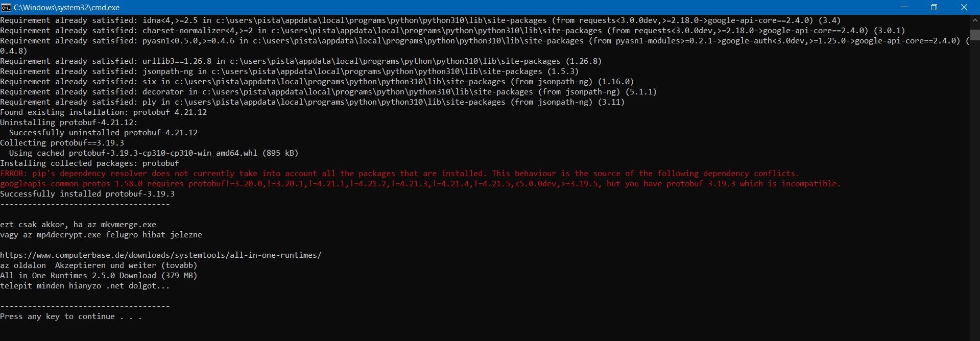Screen dimensions: 980x341
Task: Open the cmd.exe system menu icon
Action: click(x=6, y=8)
